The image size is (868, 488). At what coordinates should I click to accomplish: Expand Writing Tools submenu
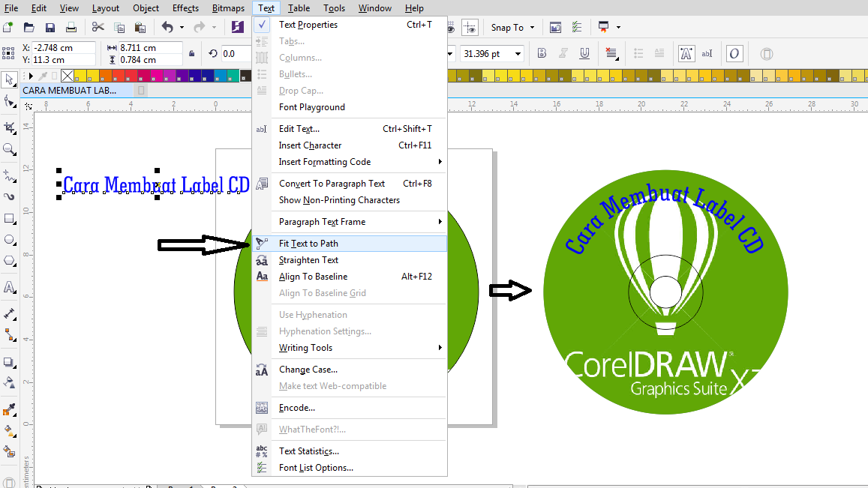[350, 348]
